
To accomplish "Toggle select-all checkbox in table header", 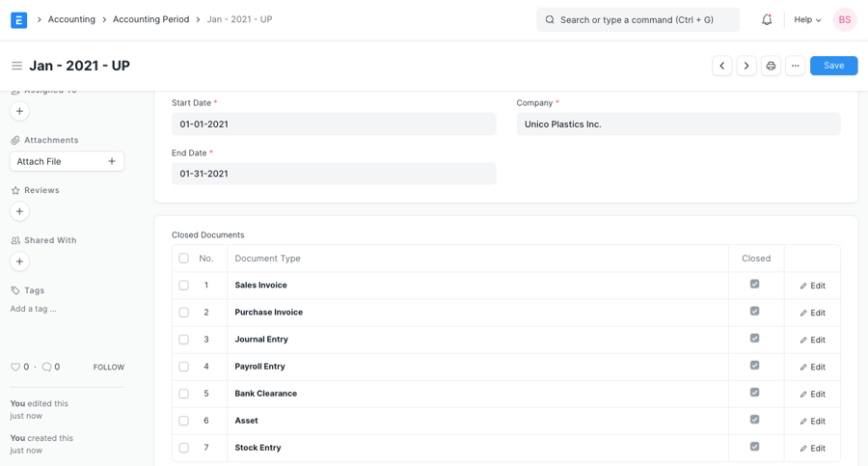I will [x=183, y=259].
